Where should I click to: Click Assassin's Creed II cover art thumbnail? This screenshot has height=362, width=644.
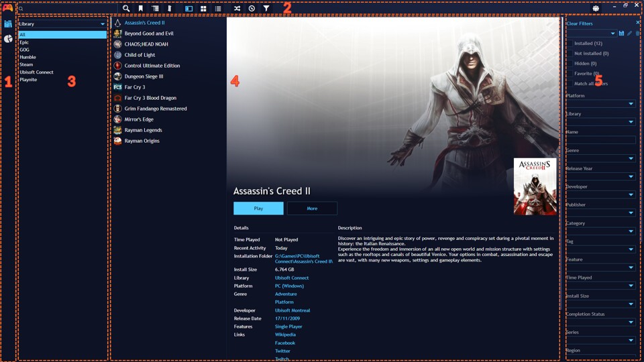click(535, 186)
